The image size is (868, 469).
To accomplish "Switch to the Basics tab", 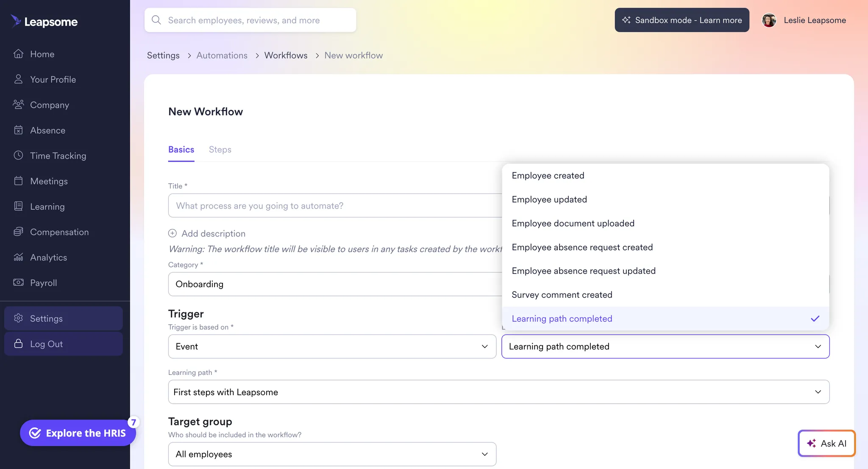I will pyautogui.click(x=181, y=149).
